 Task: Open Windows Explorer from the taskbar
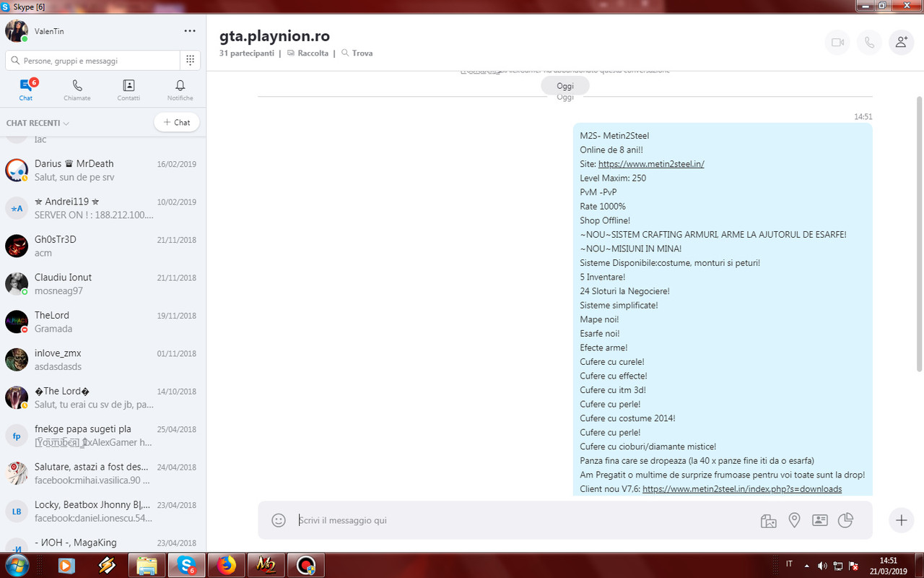pos(147,565)
